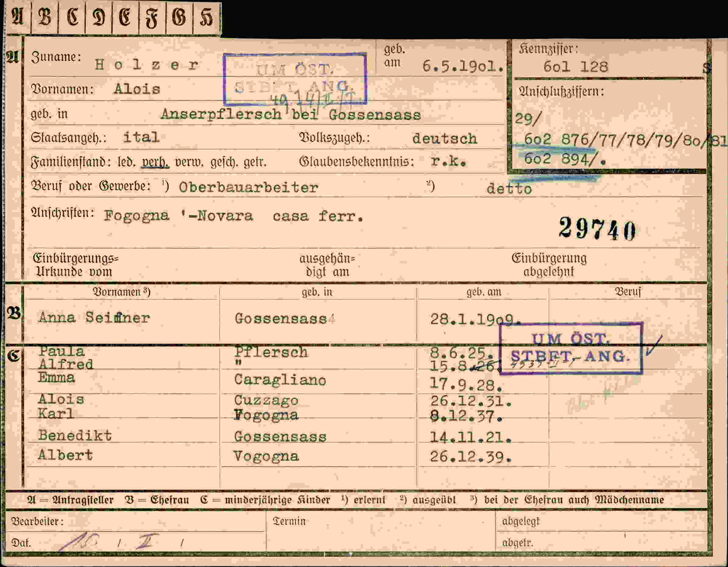This screenshot has height=567, width=728.
Task: Click birthplace 'Fogogna' in Karl's row
Action: (x=266, y=415)
